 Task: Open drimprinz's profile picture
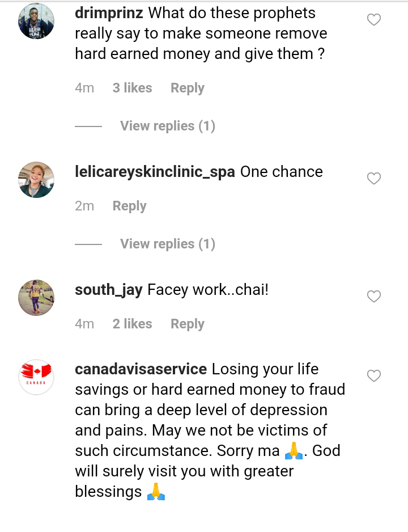(x=36, y=21)
